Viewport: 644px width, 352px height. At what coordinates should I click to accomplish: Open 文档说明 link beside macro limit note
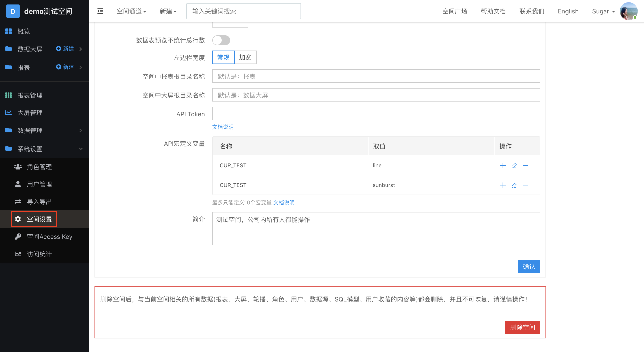284,202
